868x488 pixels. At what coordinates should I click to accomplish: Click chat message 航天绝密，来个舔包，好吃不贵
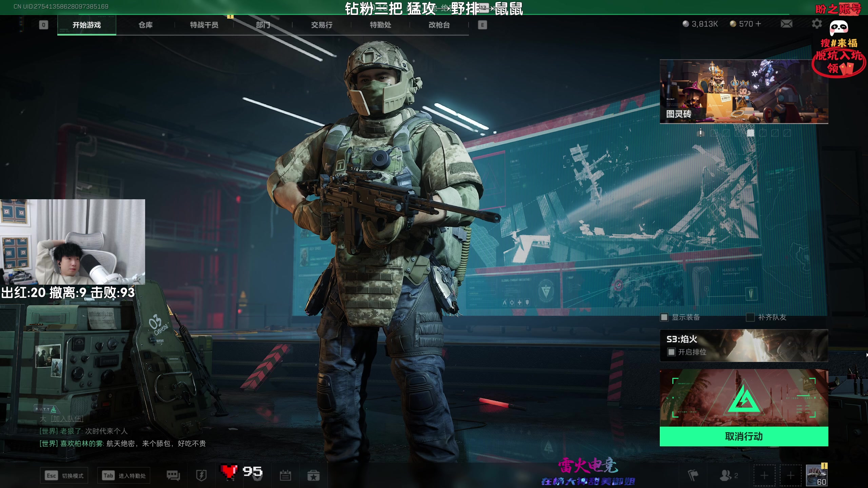156,444
